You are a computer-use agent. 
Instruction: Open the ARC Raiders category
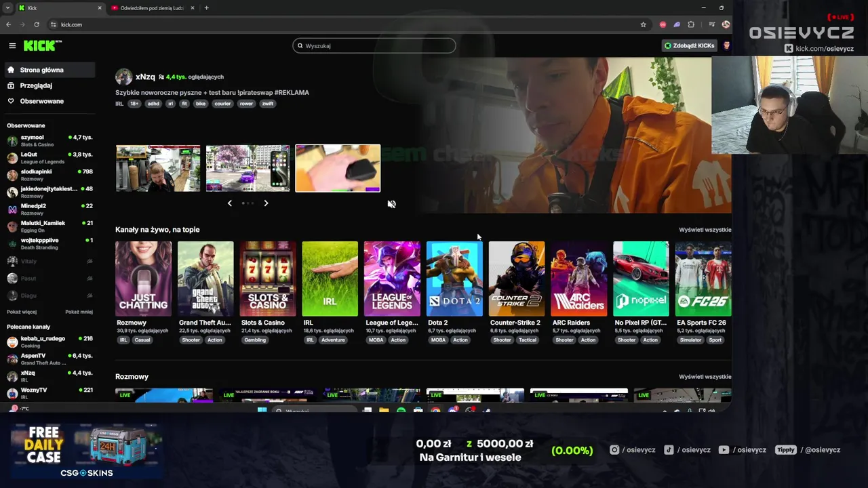pos(578,279)
